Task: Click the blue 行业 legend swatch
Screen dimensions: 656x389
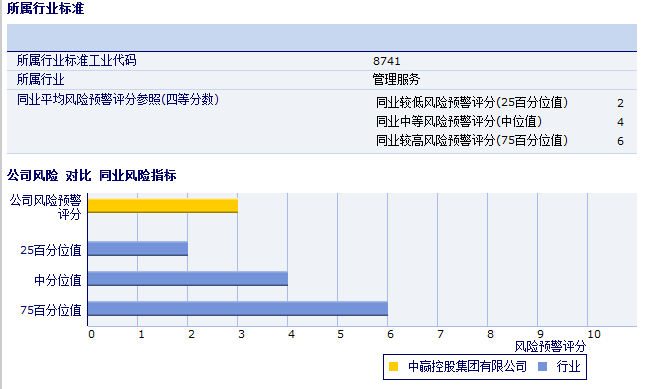Action: [x=542, y=366]
